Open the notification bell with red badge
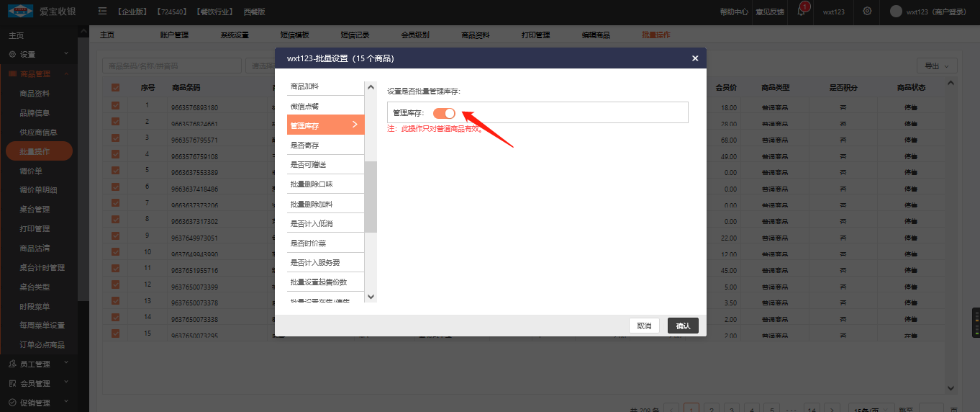 (802, 11)
